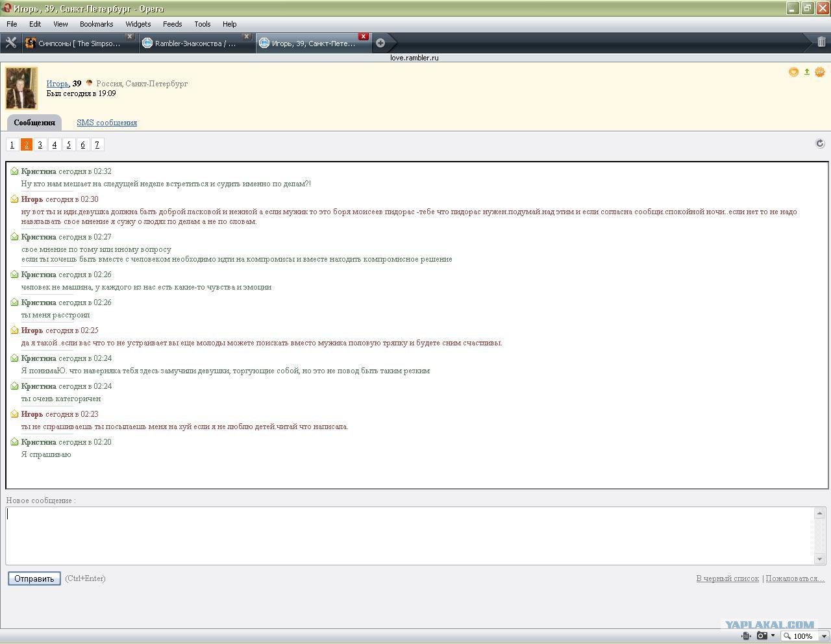Close the Игорь, 39 tab
Viewport: 831px width, 644px height.
click(x=364, y=36)
